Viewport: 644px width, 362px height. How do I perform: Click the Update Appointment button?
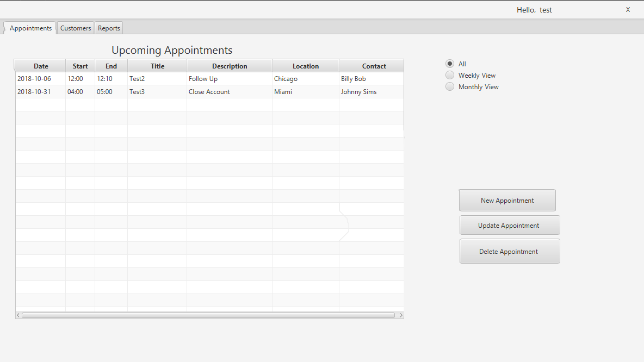coord(510,224)
